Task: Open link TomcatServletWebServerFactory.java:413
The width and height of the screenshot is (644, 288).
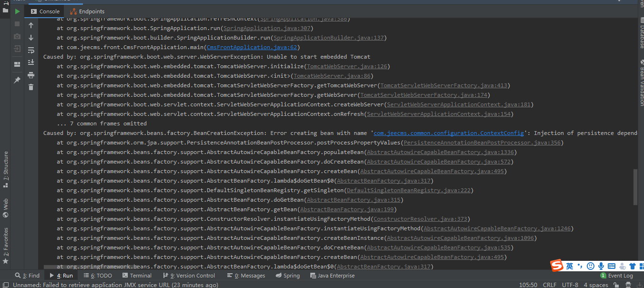Action: (444, 85)
